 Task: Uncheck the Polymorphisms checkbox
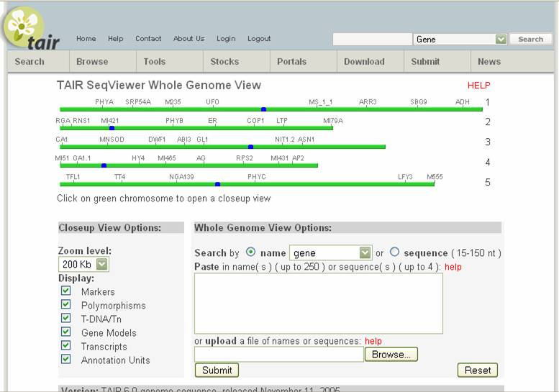[66, 304]
